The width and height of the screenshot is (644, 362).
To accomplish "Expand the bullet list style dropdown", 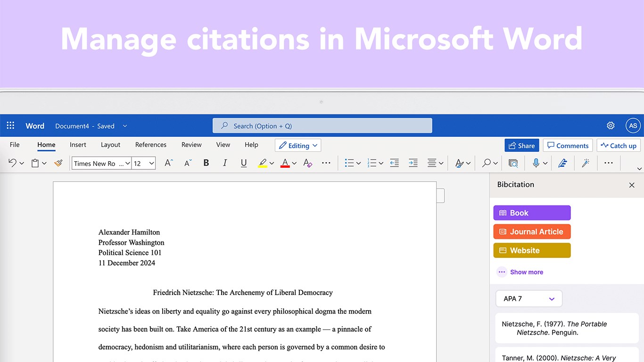I will tap(358, 164).
